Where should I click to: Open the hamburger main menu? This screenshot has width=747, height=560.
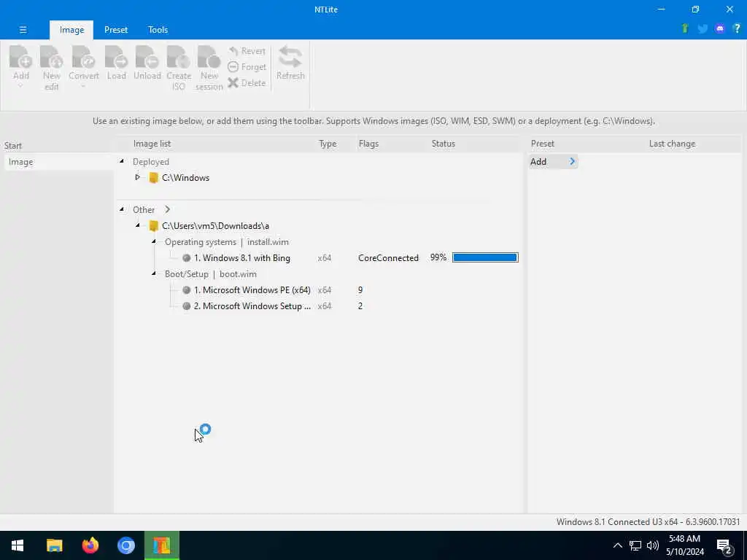23,29
